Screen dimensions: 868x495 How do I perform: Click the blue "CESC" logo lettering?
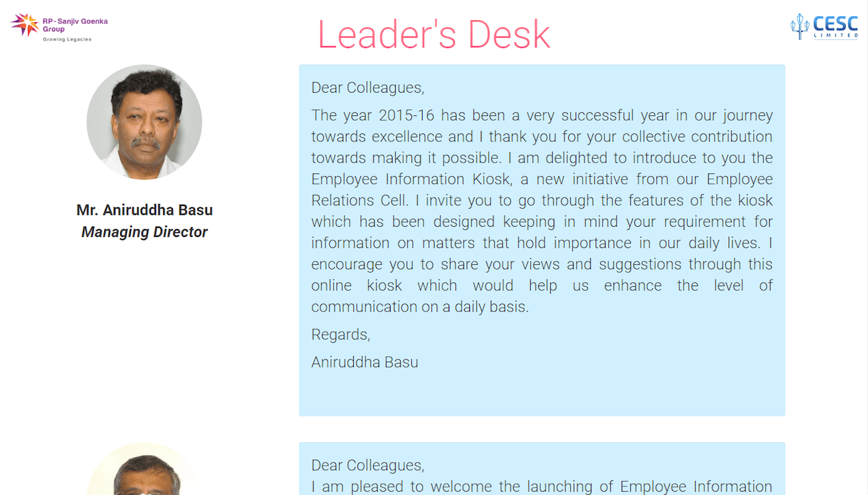pyautogui.click(x=835, y=24)
